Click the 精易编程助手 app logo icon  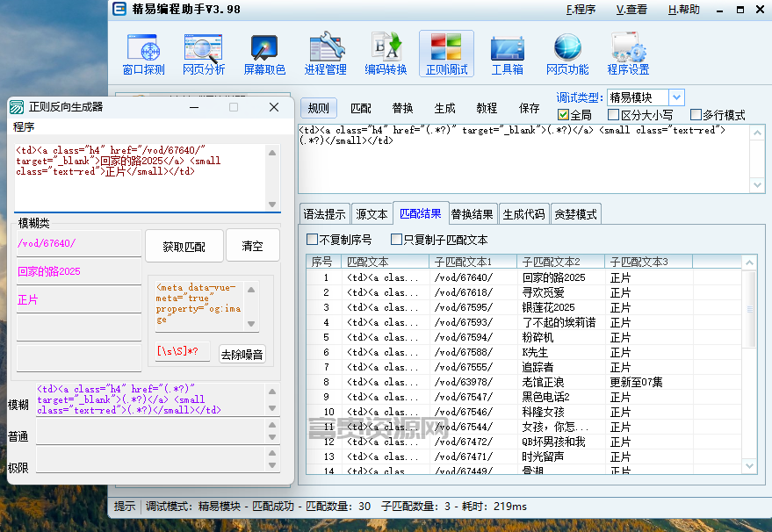click(x=119, y=9)
